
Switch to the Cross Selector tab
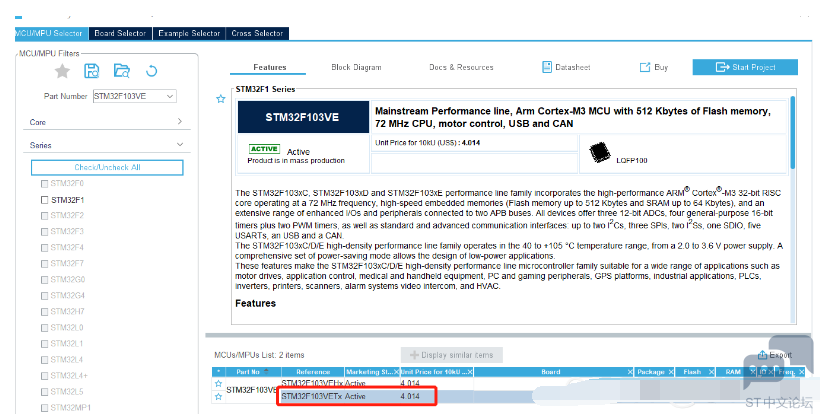click(257, 33)
